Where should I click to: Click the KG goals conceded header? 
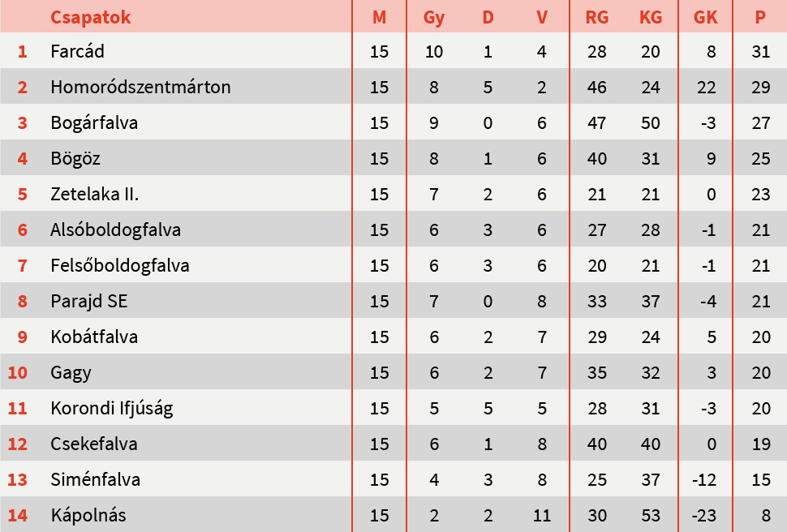[x=650, y=17]
